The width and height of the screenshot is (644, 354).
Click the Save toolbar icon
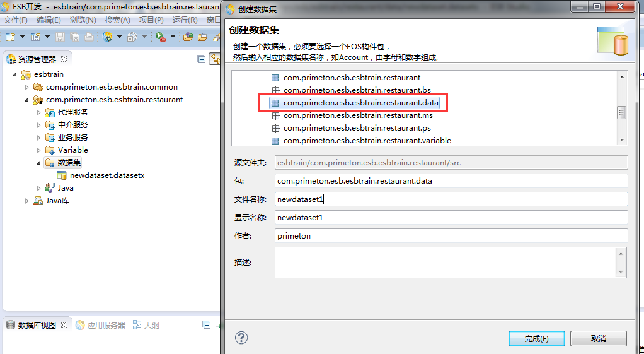click(x=60, y=37)
